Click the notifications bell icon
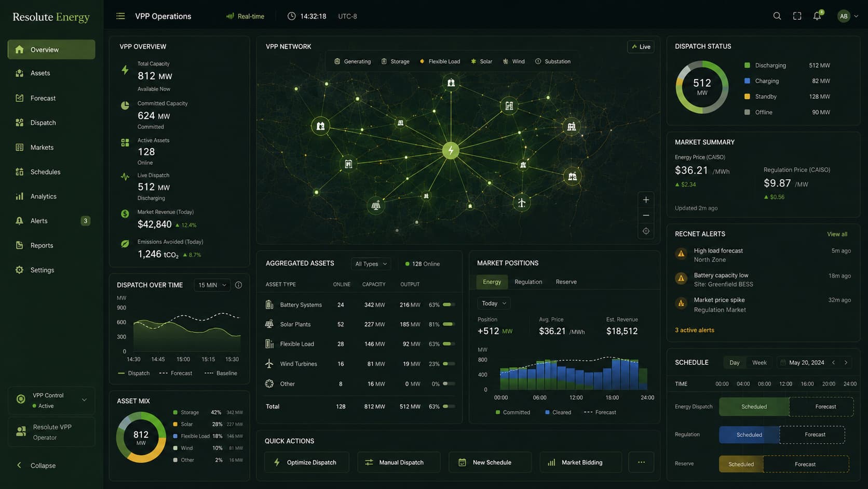This screenshot has height=489, width=868. click(x=817, y=16)
